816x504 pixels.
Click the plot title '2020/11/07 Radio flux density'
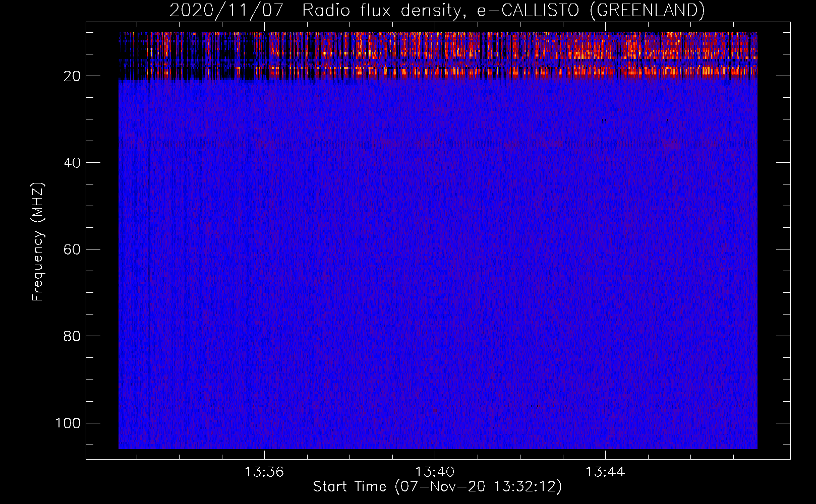click(437, 10)
